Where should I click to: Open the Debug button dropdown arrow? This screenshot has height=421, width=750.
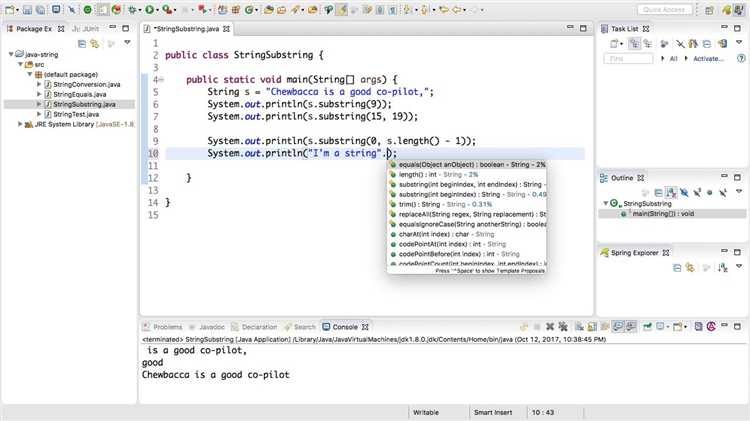click(x=140, y=10)
